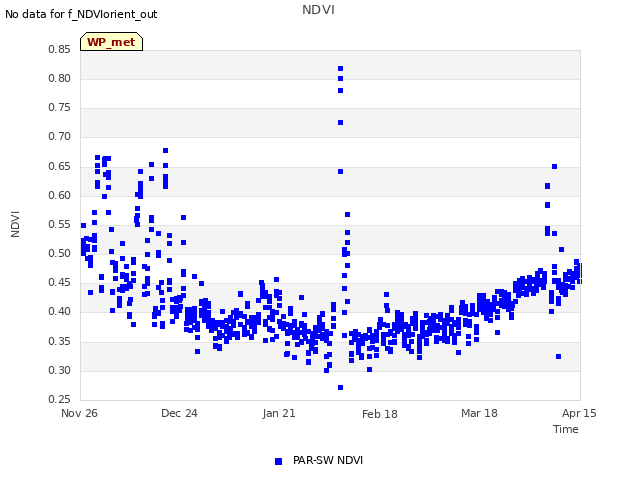Click the Nov 26 x-axis label
The height and width of the screenshot is (480, 640).
tap(79, 413)
